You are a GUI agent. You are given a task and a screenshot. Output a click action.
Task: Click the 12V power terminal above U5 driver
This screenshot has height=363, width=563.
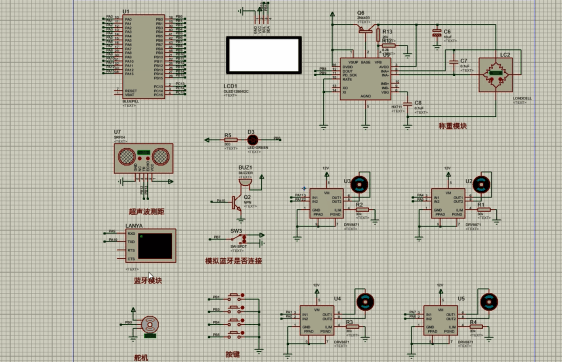click(x=441, y=291)
